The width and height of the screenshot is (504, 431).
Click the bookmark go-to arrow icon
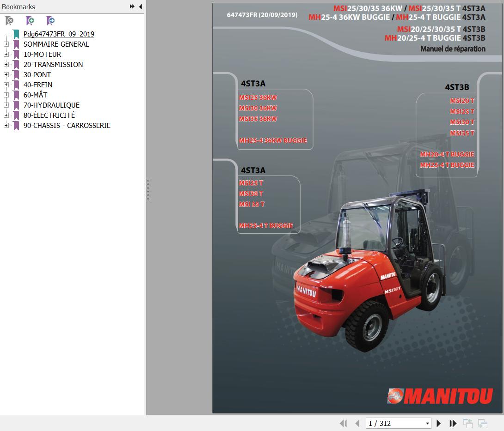pos(50,21)
